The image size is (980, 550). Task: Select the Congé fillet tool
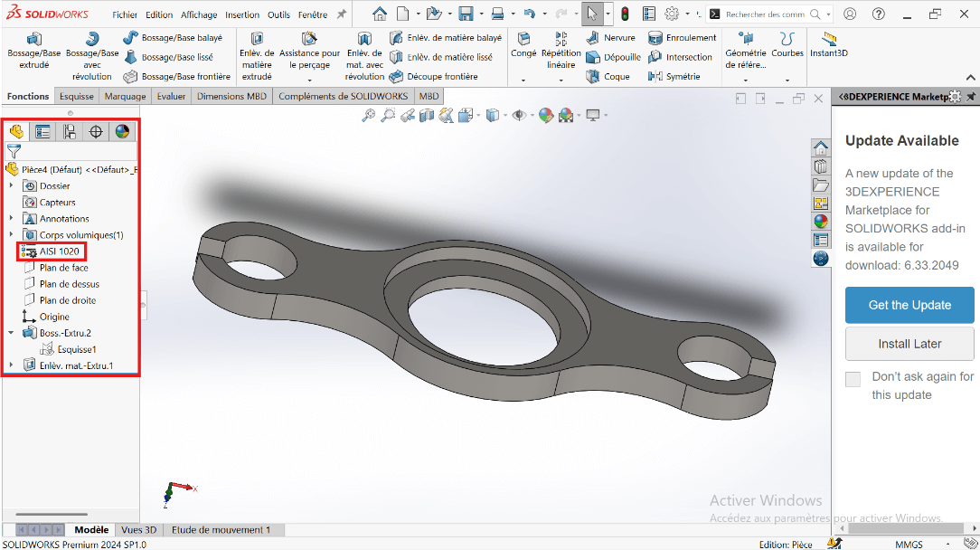(x=523, y=44)
